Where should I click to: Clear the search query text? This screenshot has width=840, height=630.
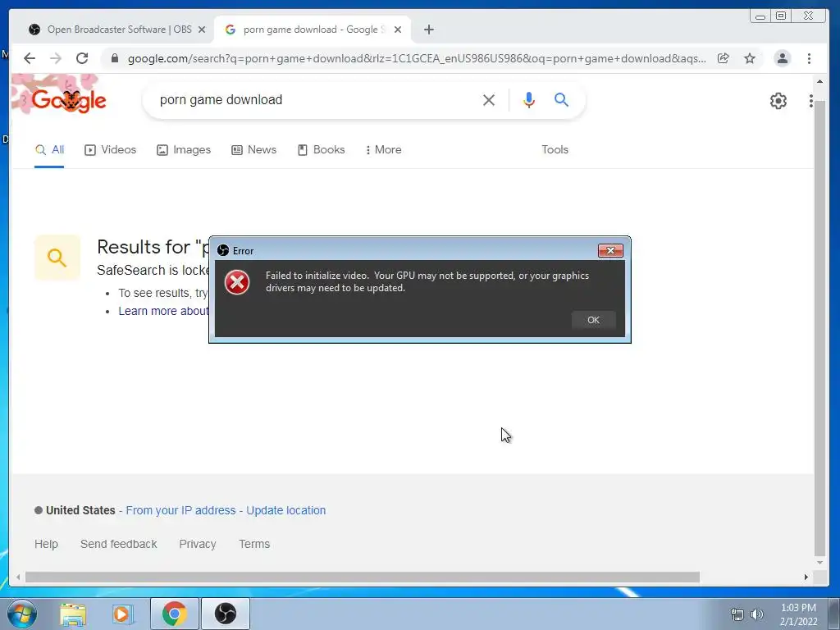(x=489, y=100)
